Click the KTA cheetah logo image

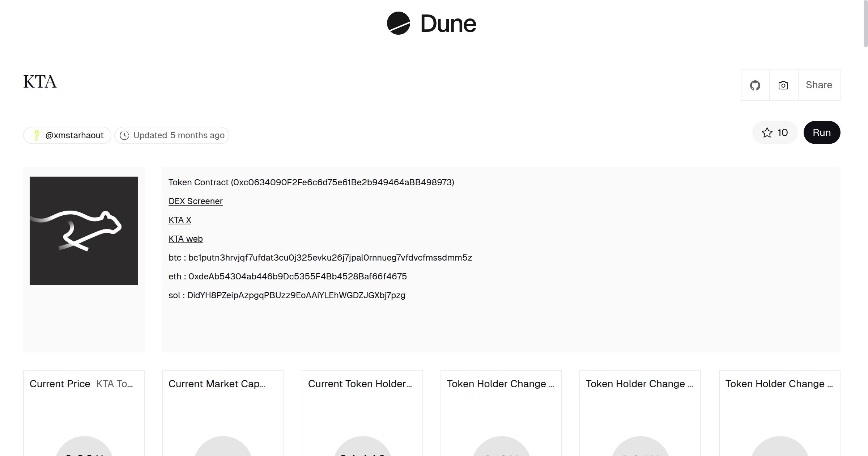[84, 231]
